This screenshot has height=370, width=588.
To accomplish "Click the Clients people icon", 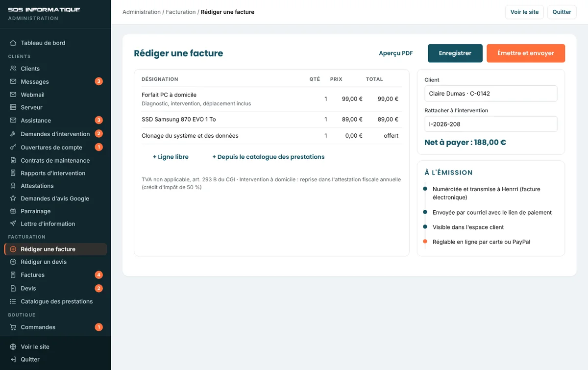I will [13, 69].
